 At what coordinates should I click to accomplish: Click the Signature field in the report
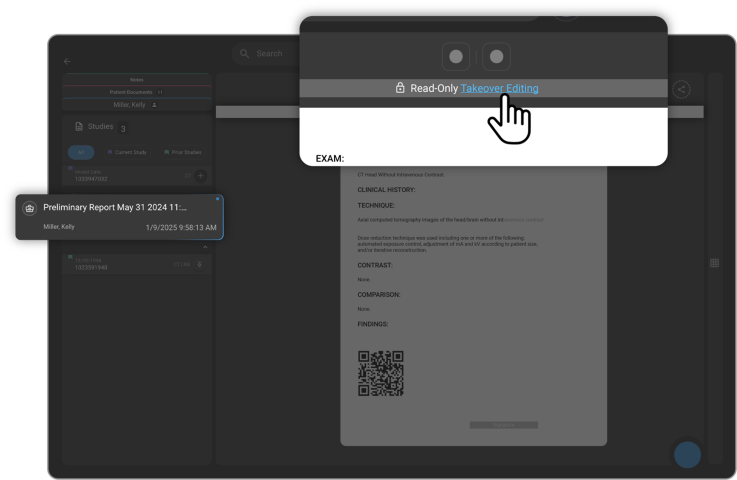pyautogui.click(x=503, y=425)
